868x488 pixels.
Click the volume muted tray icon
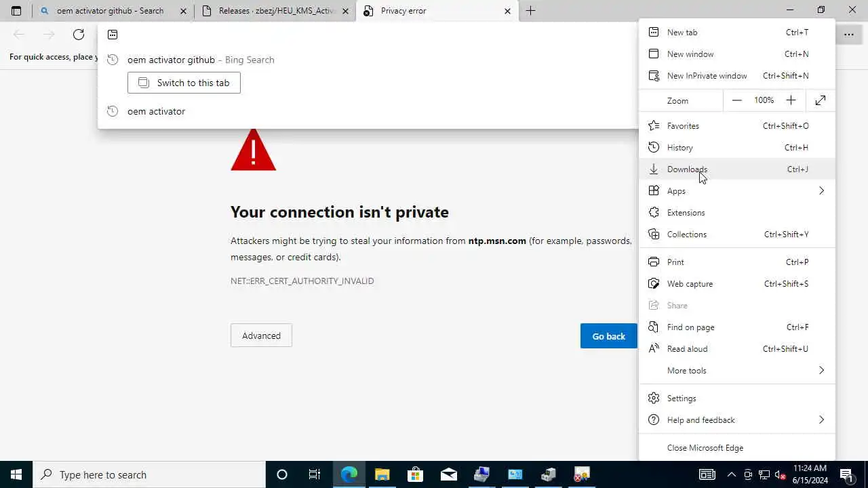pos(781,474)
